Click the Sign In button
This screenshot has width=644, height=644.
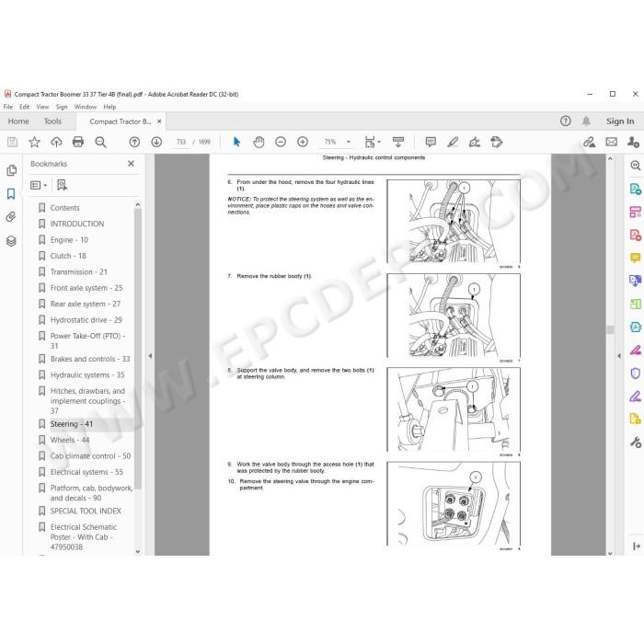tap(620, 121)
